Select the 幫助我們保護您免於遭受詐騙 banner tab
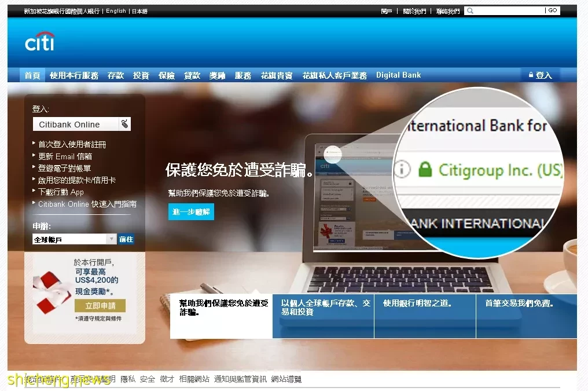588x391 pixels. tap(221, 316)
